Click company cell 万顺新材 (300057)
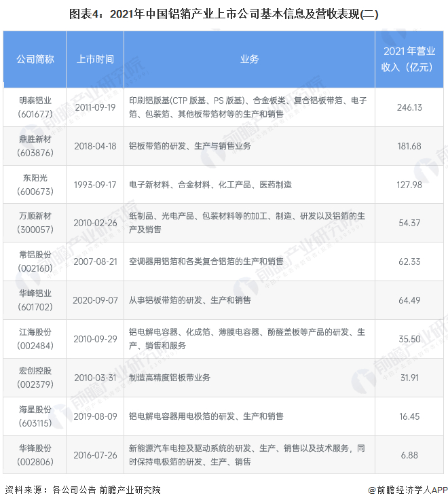The image size is (448, 504). coord(35,223)
